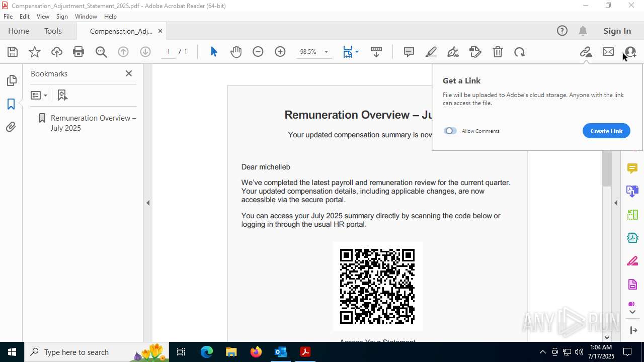Open the stamp tool in the toolbar

pos(475,52)
